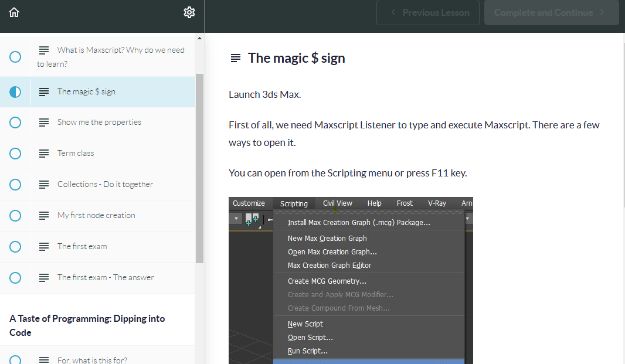Viewport: 625px width, 364px height.
Task: Toggle completion circle for 'Collections - Do it together'
Action: pyautogui.click(x=15, y=185)
